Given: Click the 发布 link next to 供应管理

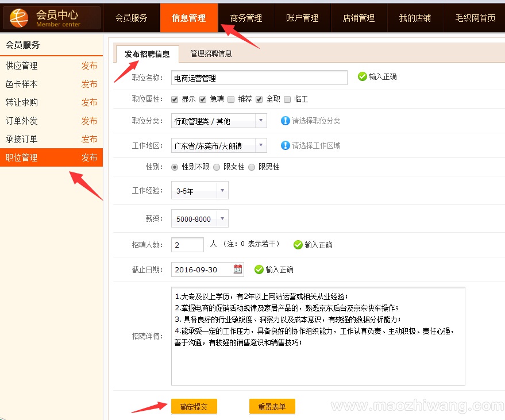Looking at the screenshot, I should (89, 66).
